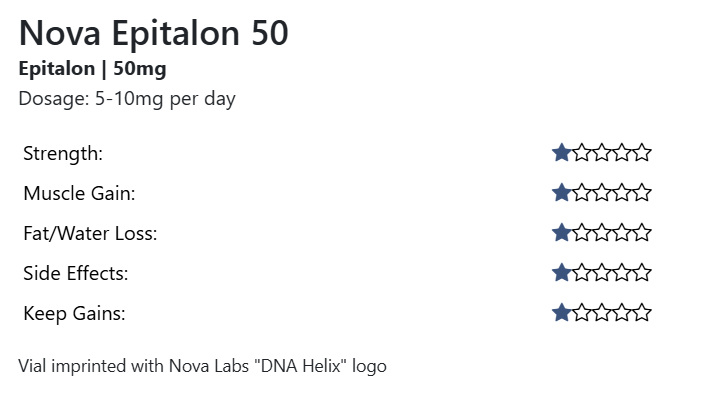Image resolution: width=708 pixels, height=402 pixels.
Task: Choose the fifth star for Fat/Water Loss
Action: (642, 233)
